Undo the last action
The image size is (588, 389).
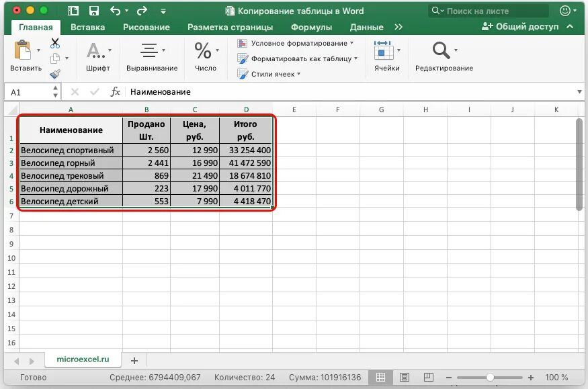point(115,11)
